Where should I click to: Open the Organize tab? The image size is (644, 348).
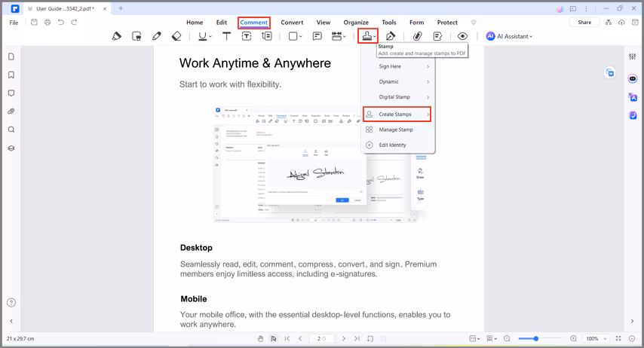(356, 23)
